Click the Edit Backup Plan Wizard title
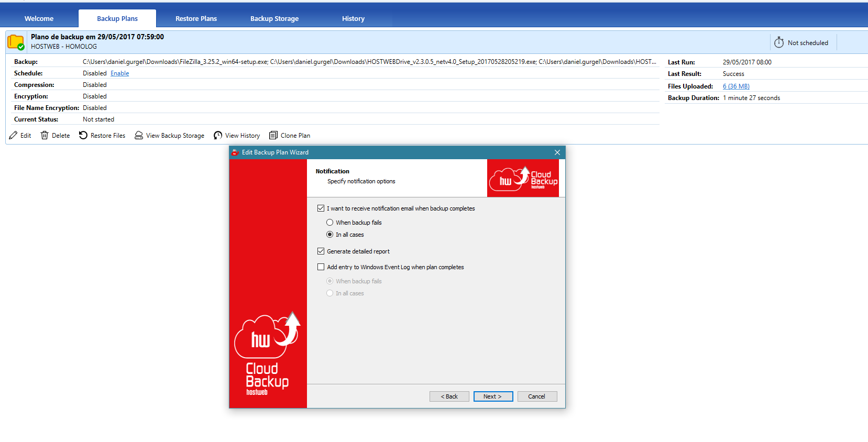This screenshot has height=442, width=868. pos(275,152)
